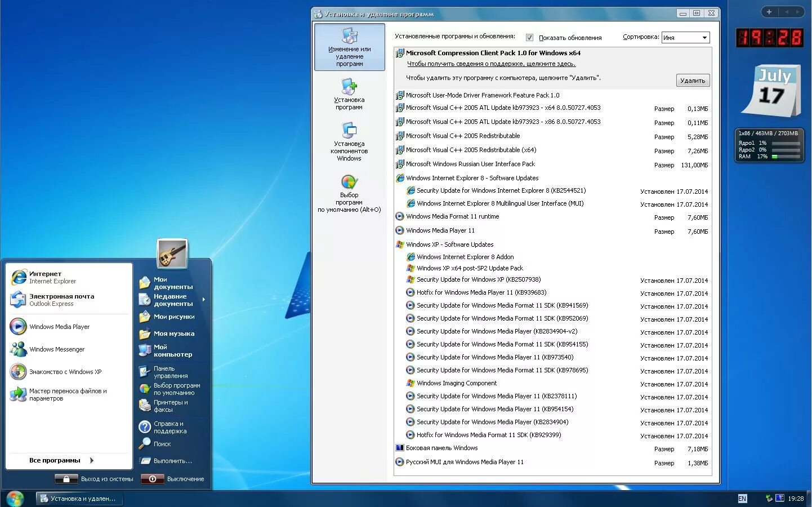Select Изменение или удаление программ sidebar button
Screen dimensions: 812x507
point(350,47)
